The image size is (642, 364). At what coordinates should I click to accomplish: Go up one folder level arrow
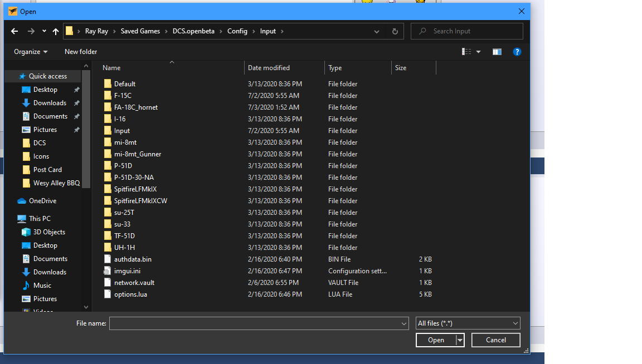(56, 31)
